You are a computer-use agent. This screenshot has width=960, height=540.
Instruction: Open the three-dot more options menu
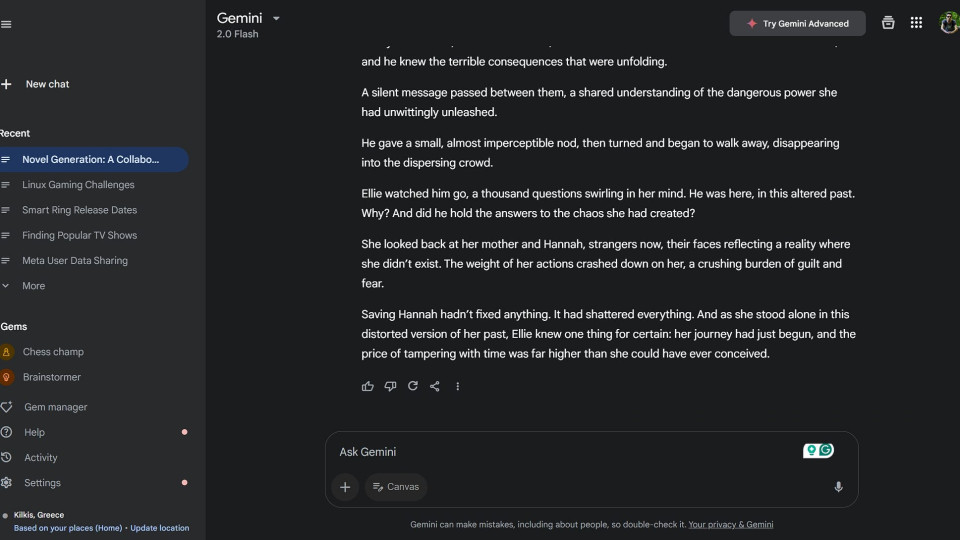click(x=458, y=386)
